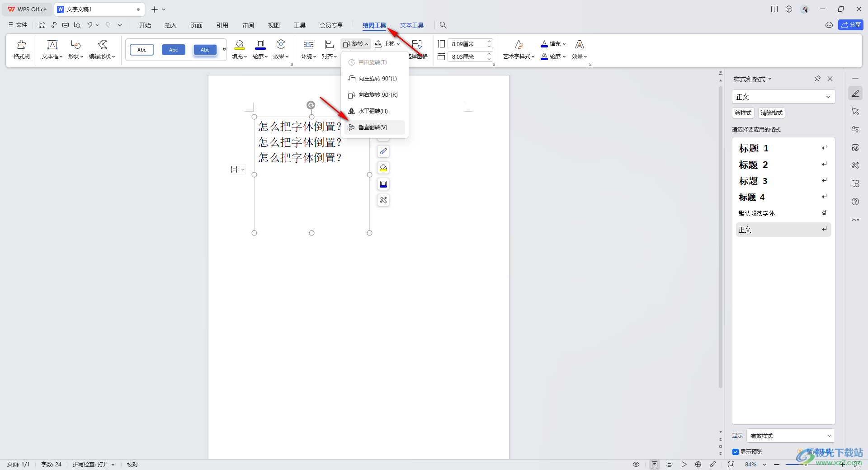Click the Share (分享) button

(851, 25)
